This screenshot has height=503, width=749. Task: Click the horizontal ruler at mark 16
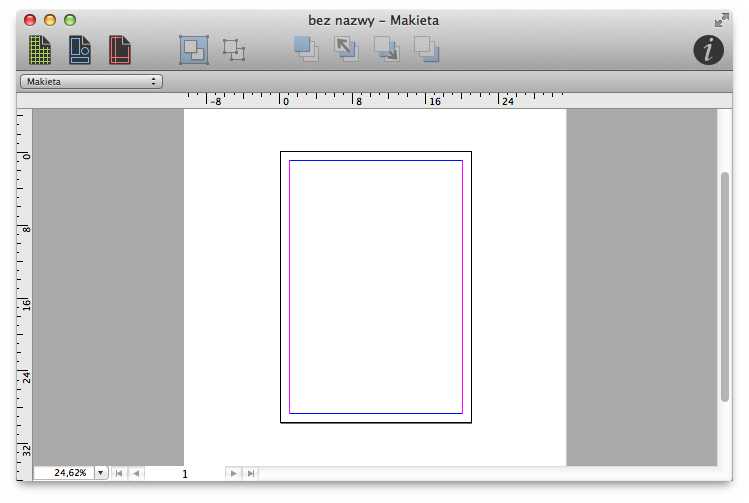pyautogui.click(x=434, y=101)
